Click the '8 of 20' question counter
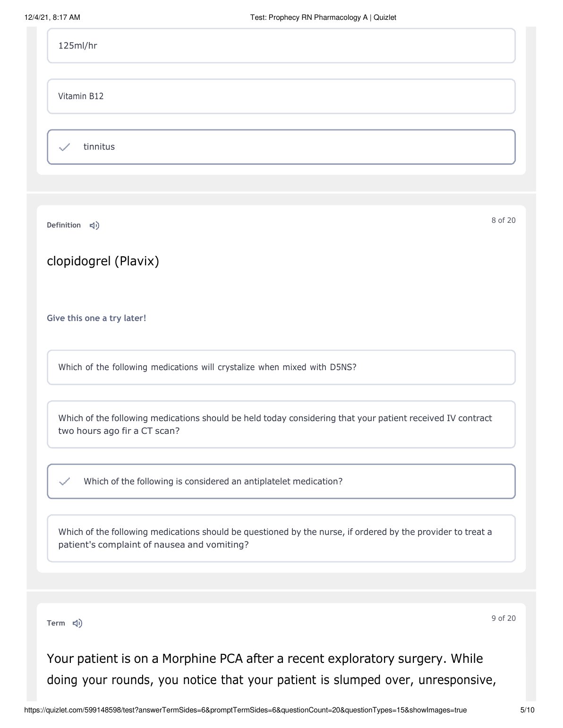Screen dimensions: 563x728 503,220
